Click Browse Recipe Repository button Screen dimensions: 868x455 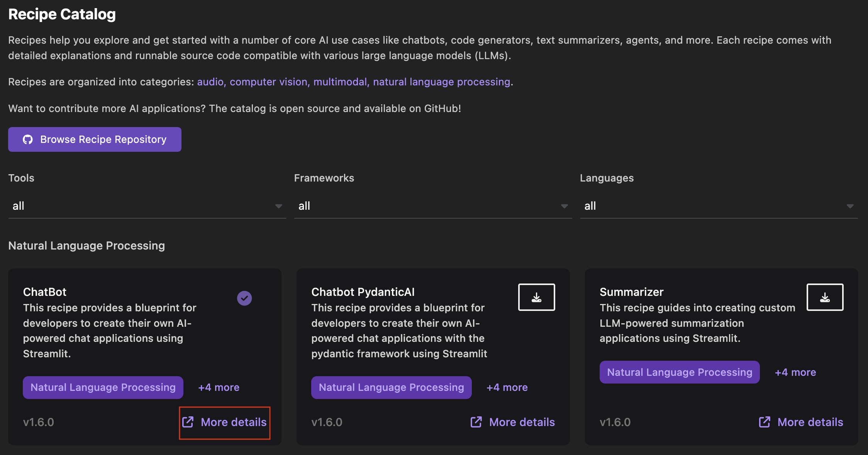point(95,139)
